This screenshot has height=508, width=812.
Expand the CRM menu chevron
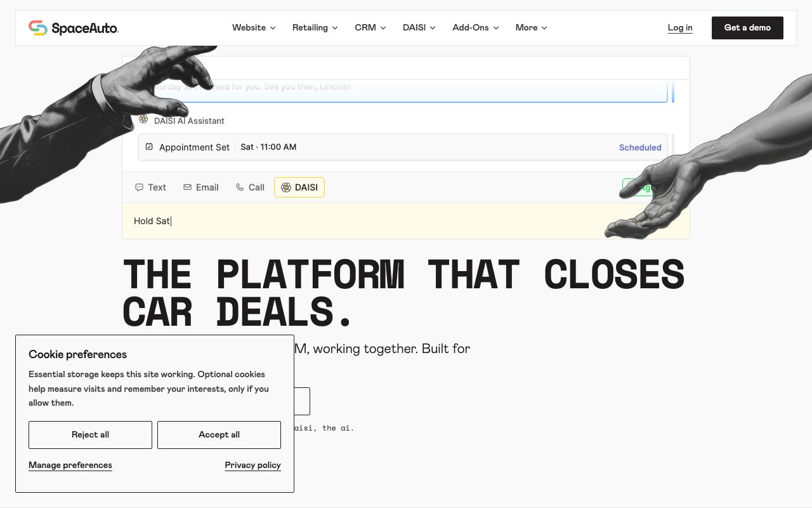click(x=383, y=28)
